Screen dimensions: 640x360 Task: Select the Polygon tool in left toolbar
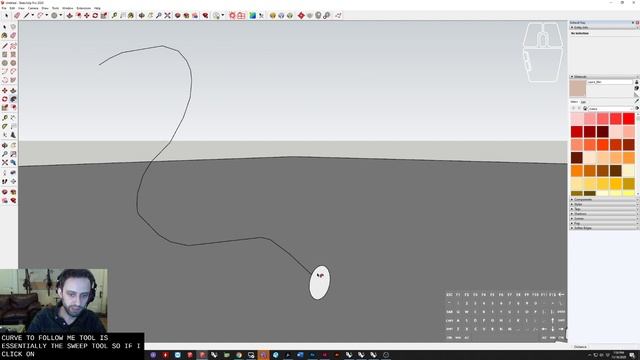coord(13,63)
